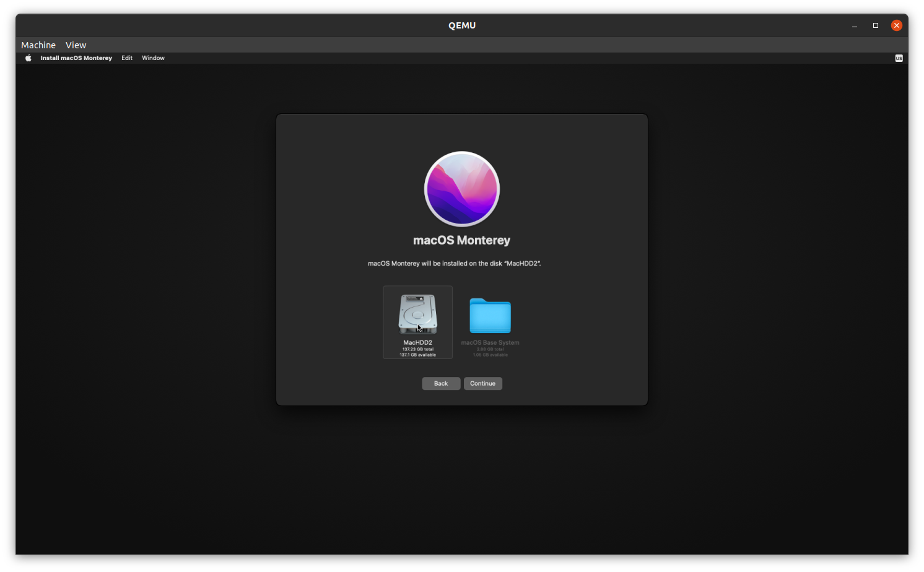
Task: Open the QEMU Machine menu
Action: click(38, 45)
